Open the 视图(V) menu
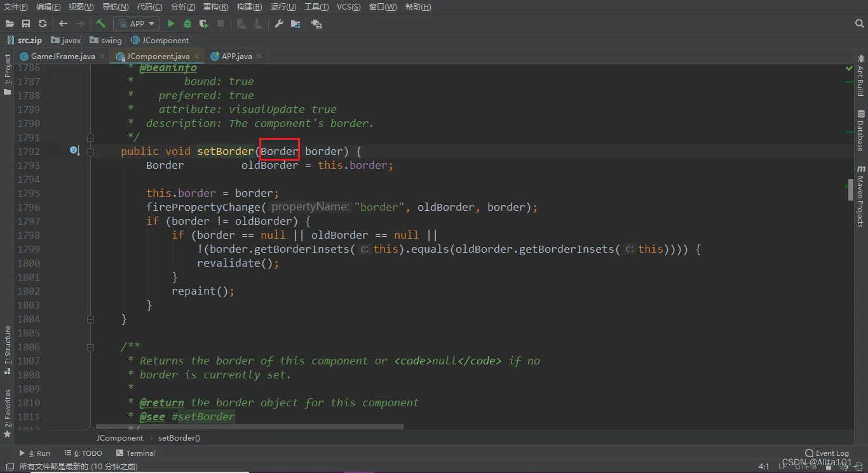 (x=81, y=7)
